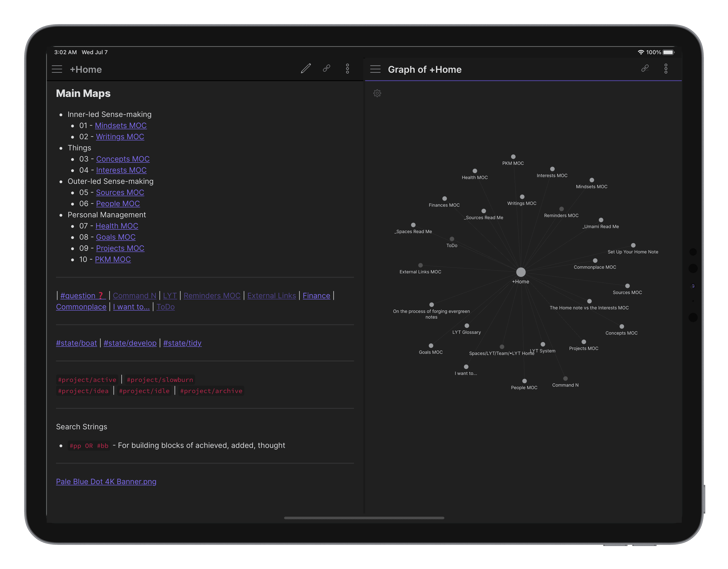This screenshot has height=569, width=728.
Task: Click the #state/tidy tag
Action: click(x=182, y=343)
